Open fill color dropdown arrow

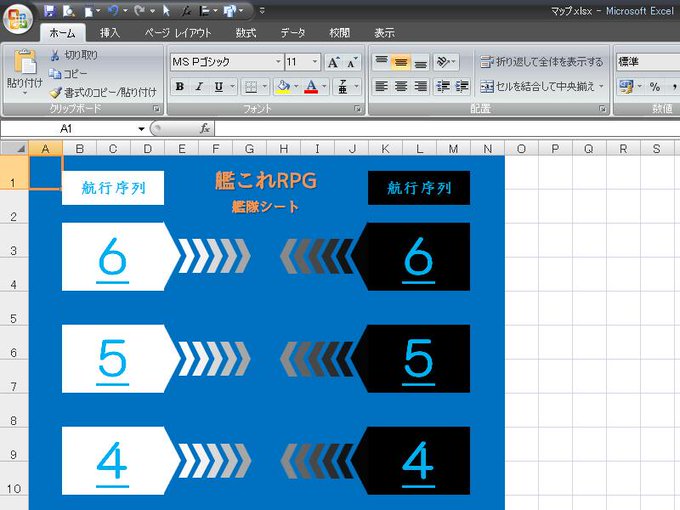[296, 87]
